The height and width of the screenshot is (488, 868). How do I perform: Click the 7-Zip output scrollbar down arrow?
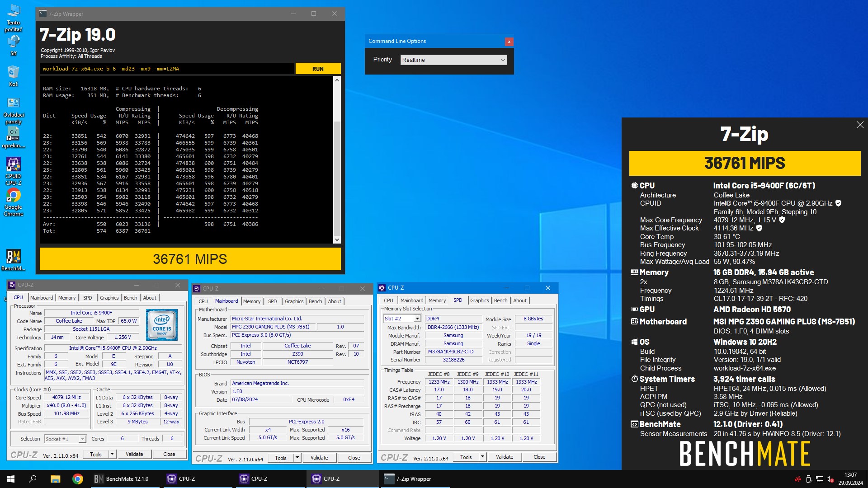click(337, 240)
